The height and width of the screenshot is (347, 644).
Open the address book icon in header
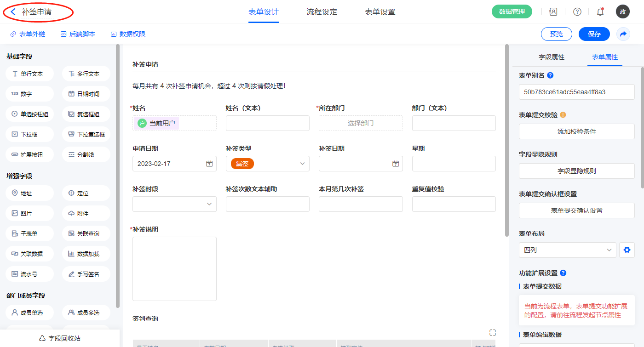pos(553,12)
